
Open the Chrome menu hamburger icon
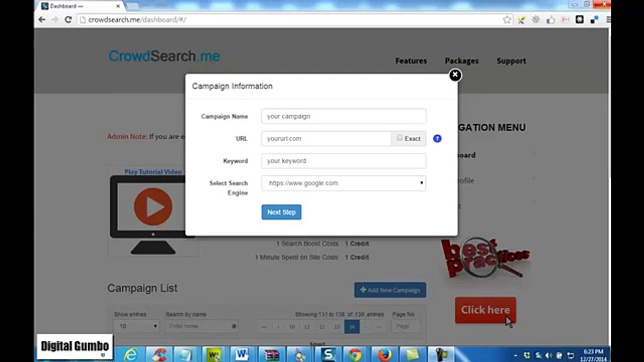click(608, 20)
